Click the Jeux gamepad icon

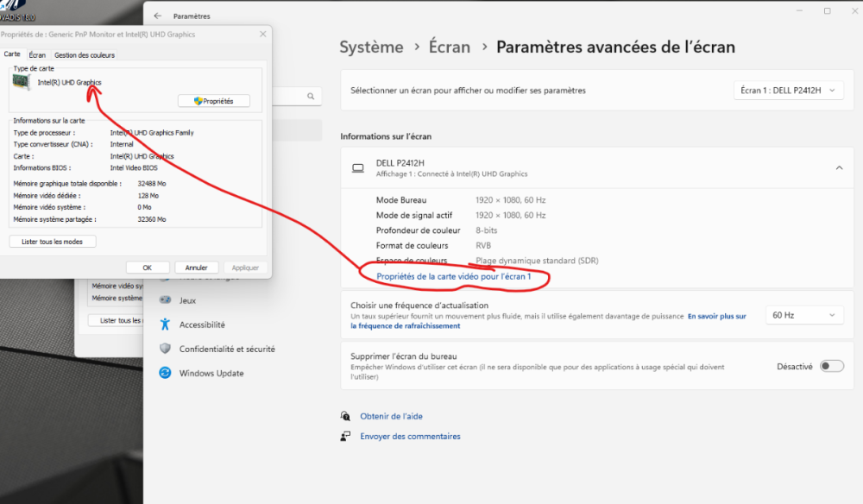[x=165, y=299]
